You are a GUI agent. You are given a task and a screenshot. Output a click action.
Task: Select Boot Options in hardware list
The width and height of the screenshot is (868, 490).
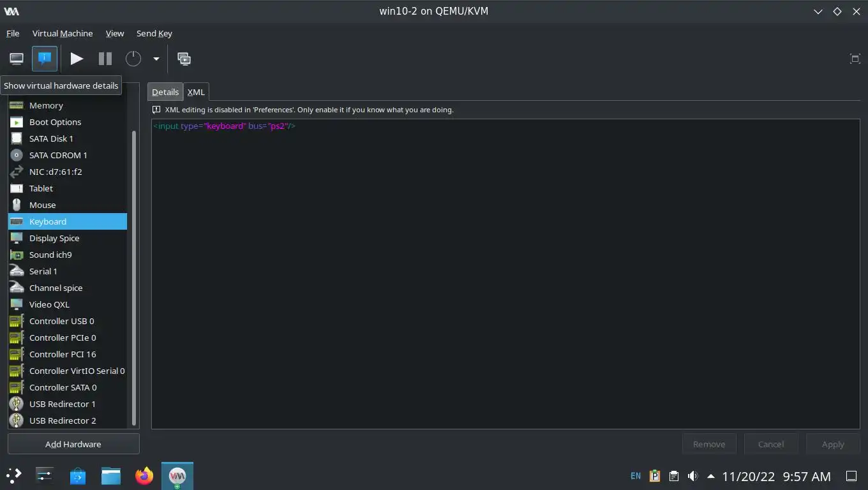click(68, 122)
